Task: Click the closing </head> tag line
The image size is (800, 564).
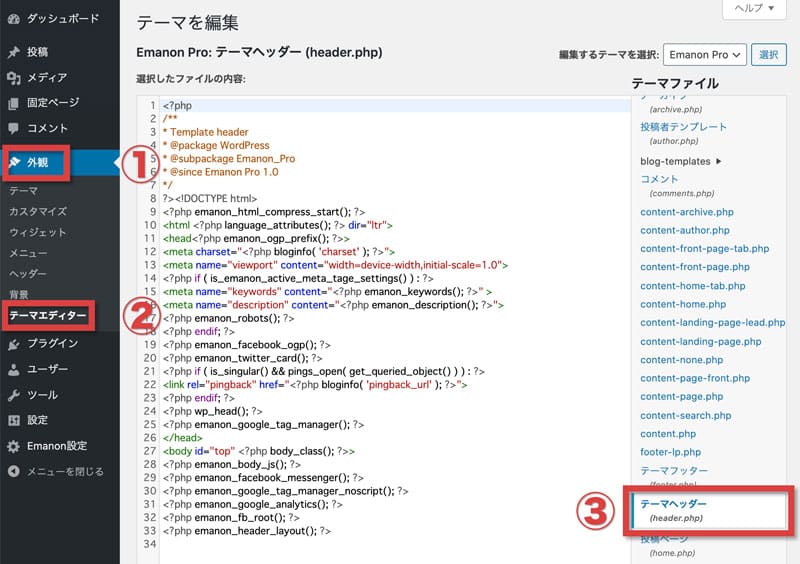Action: coord(182,438)
